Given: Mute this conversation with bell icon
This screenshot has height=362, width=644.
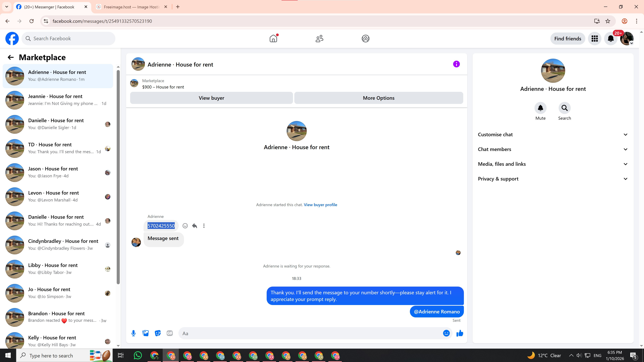Looking at the screenshot, I should click(540, 108).
